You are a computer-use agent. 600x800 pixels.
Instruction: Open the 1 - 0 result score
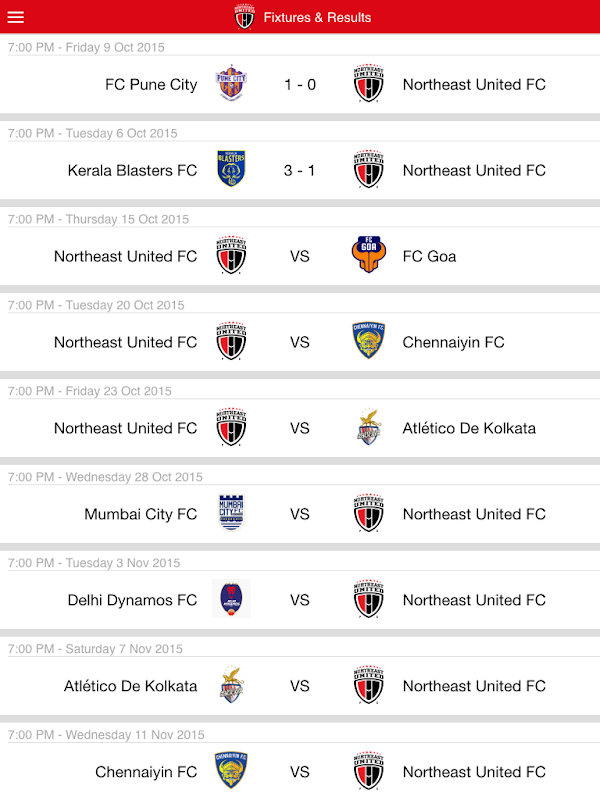(300, 85)
